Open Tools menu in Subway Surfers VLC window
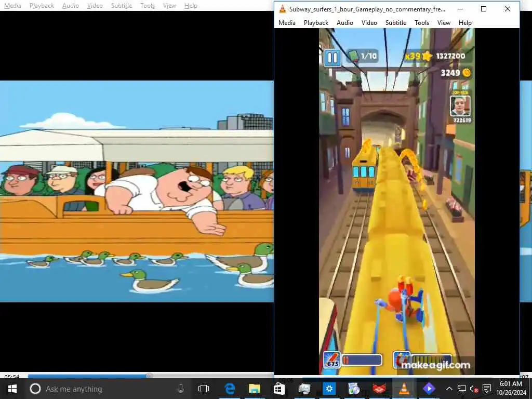532x399 pixels. click(422, 23)
